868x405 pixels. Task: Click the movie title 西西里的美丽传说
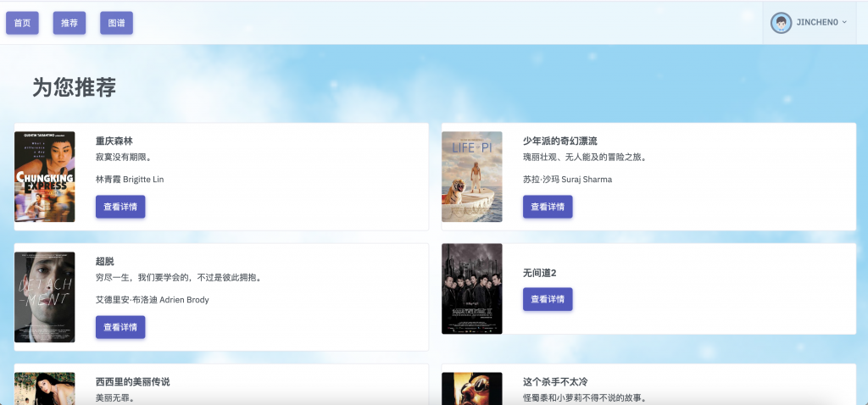coord(133,382)
